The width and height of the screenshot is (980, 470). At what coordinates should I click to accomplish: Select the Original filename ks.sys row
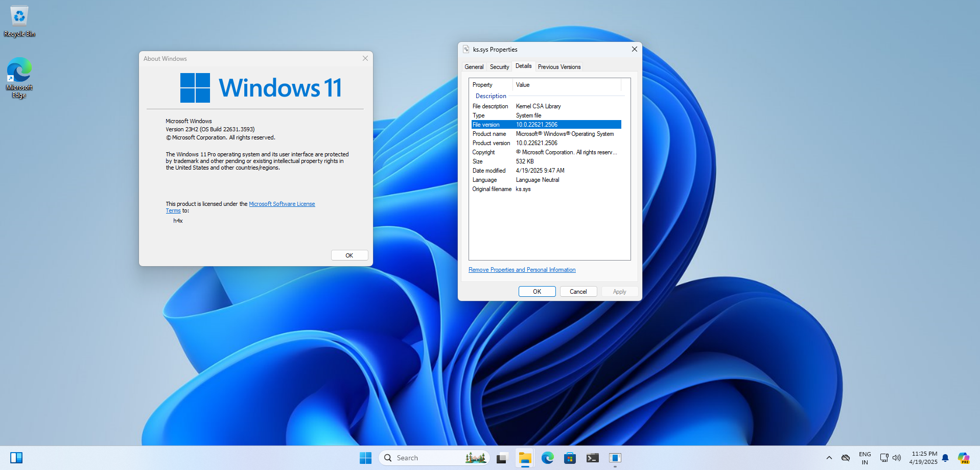[546, 189]
